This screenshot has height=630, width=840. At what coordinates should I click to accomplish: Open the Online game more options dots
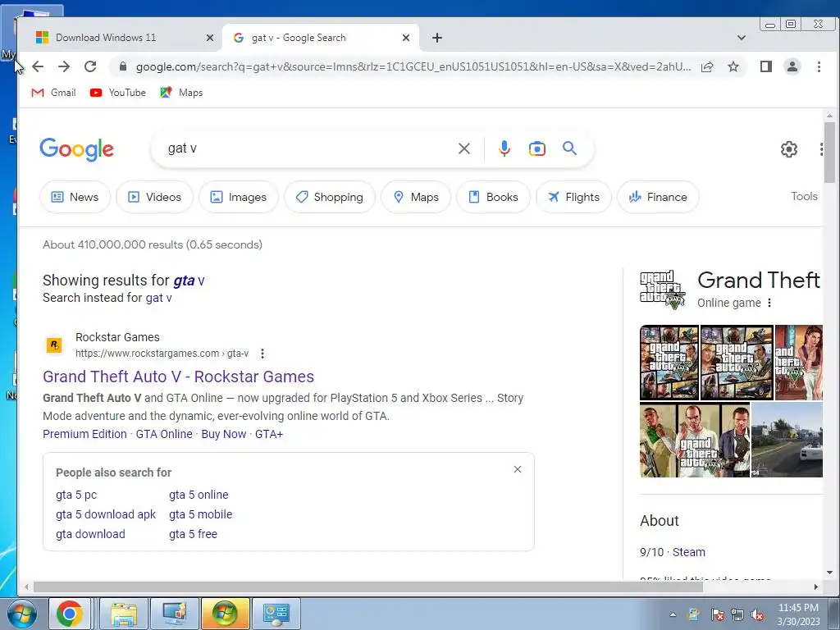click(769, 303)
